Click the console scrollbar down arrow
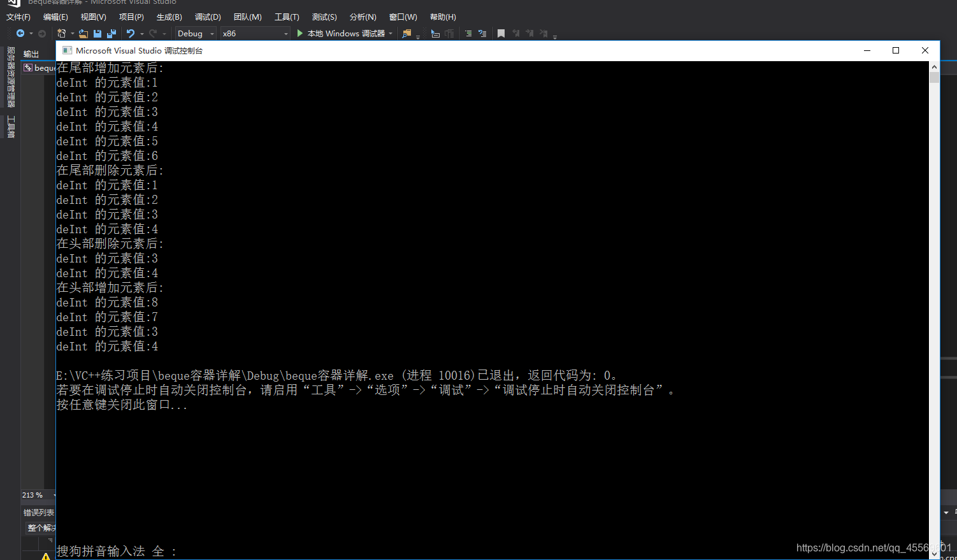The width and height of the screenshot is (957, 560). pyautogui.click(x=934, y=554)
